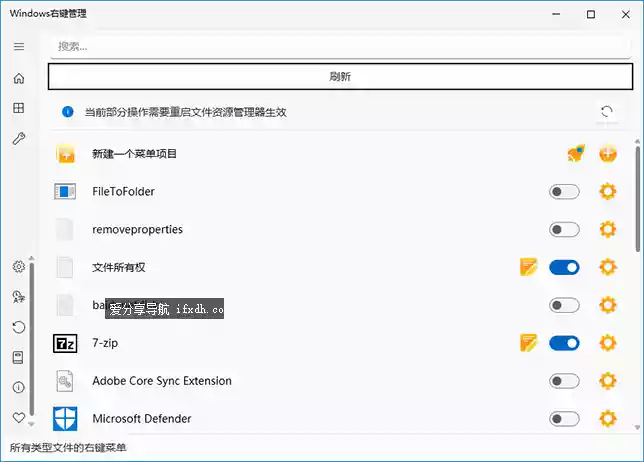Open settings gear for FileToFolder
This screenshot has width=644, height=462.
click(608, 191)
